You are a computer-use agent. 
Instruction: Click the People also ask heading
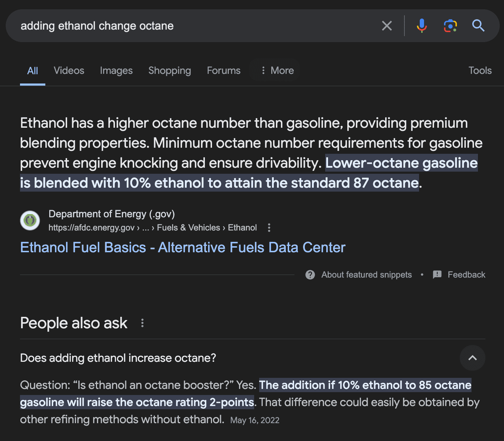coord(74,323)
